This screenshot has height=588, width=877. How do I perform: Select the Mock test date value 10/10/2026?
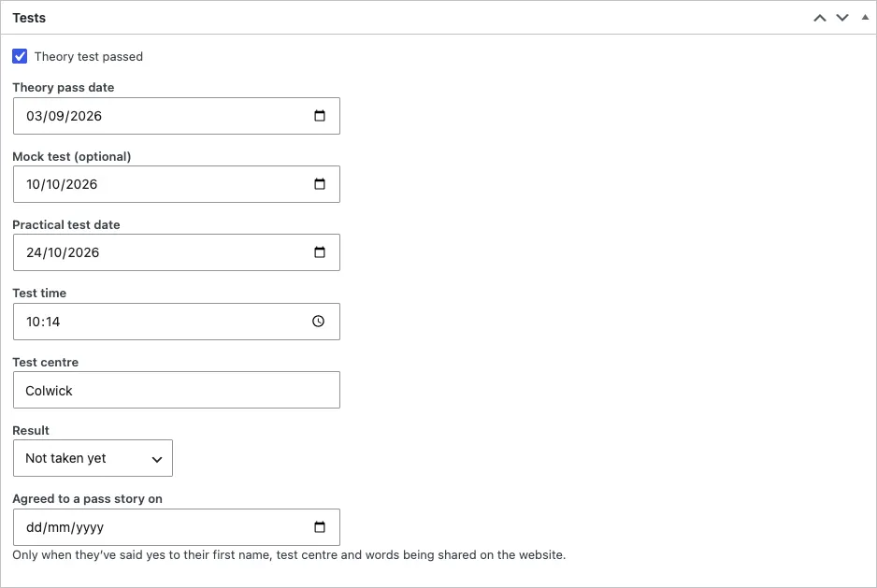pos(62,184)
